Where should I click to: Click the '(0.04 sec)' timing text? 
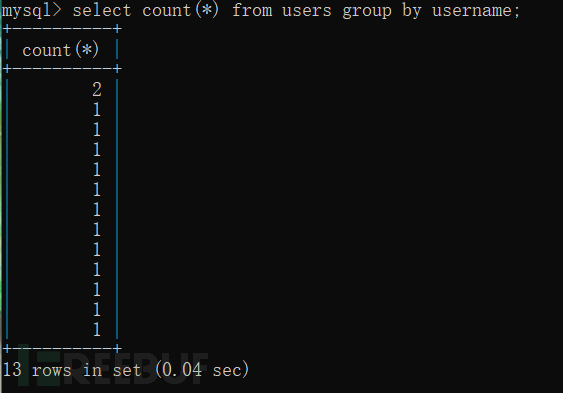pyautogui.click(x=202, y=369)
